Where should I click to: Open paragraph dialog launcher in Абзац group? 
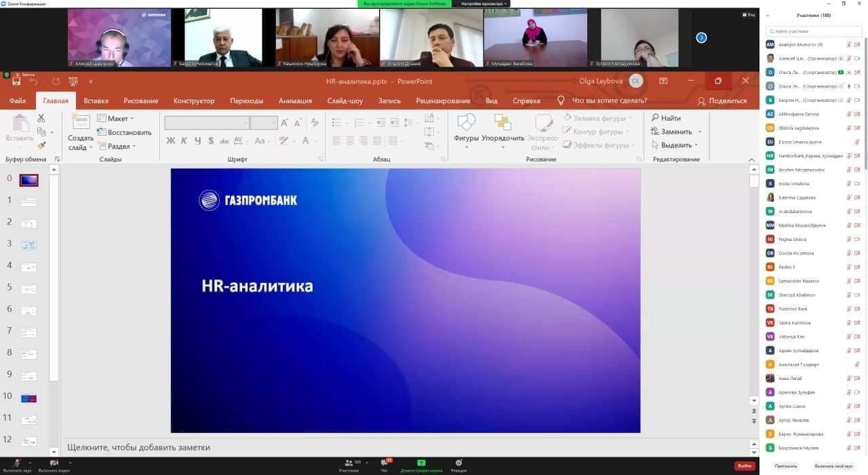coord(443,159)
